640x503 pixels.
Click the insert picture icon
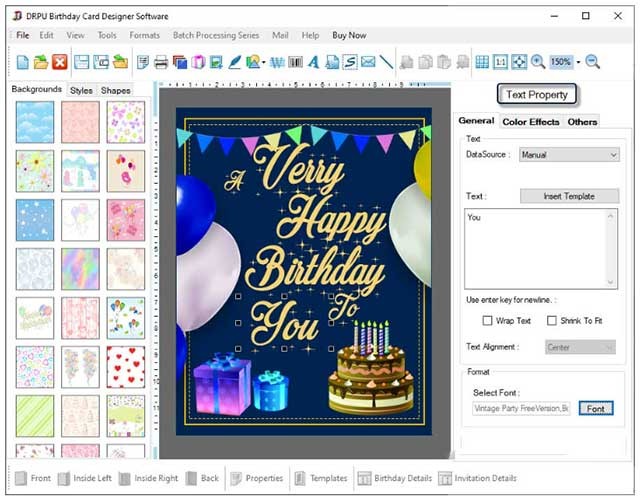tap(253, 62)
